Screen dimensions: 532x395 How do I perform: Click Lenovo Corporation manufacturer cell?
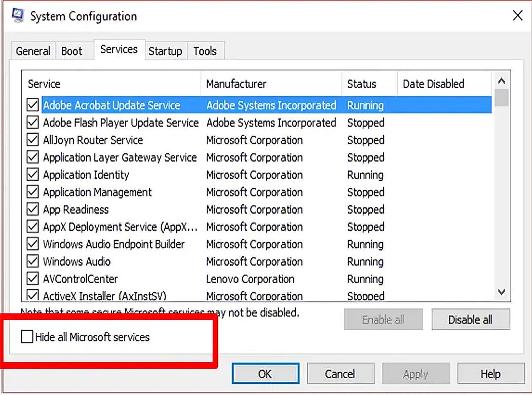250,279
